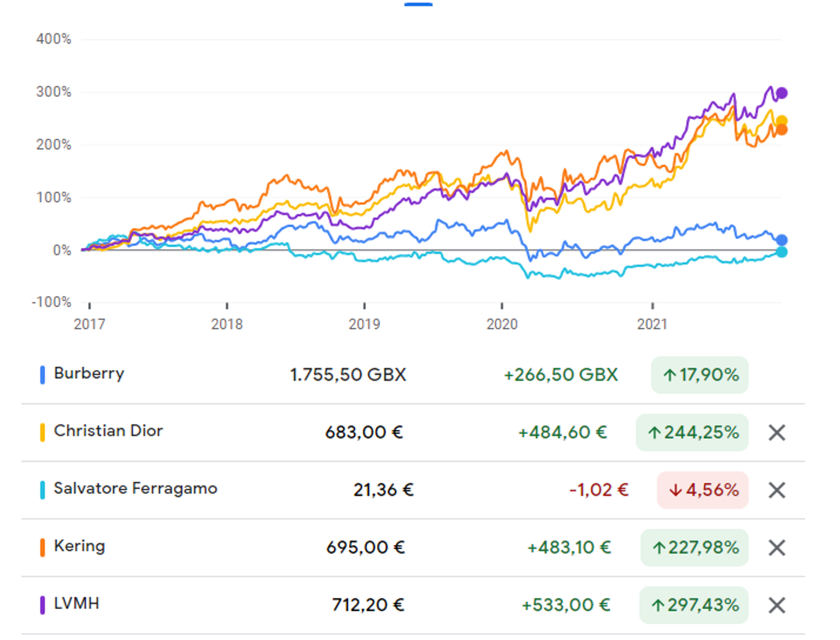The image size is (840, 640).
Task: Click the purple LVMH color marker
Action: tap(43, 605)
